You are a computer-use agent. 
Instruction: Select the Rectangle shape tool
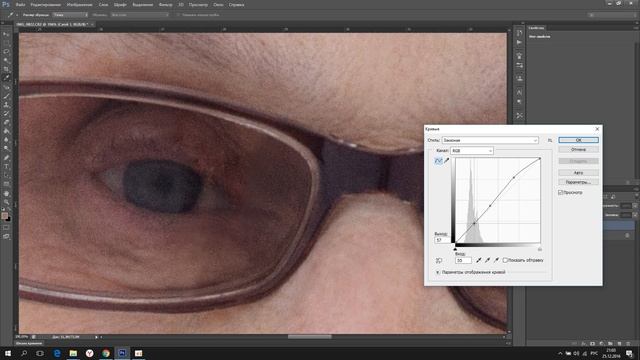(x=6, y=184)
